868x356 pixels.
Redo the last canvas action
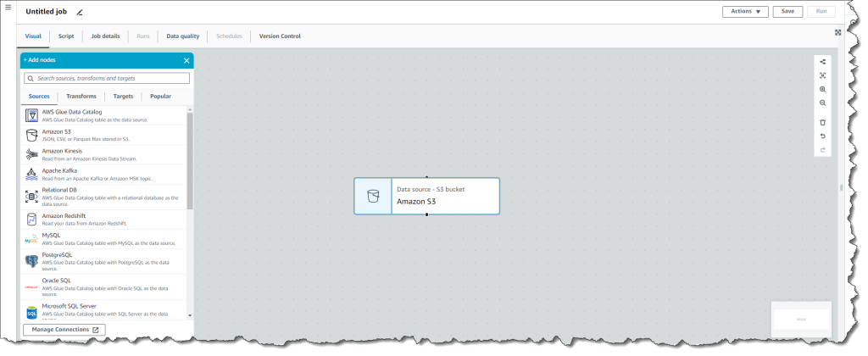click(822, 150)
